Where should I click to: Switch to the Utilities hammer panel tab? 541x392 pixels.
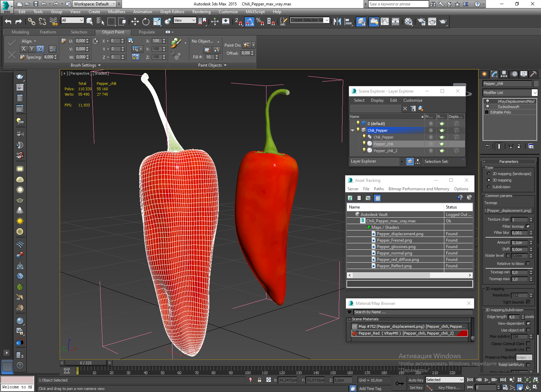[533, 74]
